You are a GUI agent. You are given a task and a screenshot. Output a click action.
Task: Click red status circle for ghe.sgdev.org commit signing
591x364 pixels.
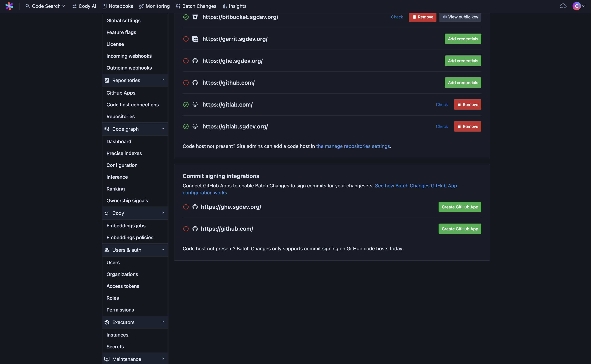[x=186, y=207]
